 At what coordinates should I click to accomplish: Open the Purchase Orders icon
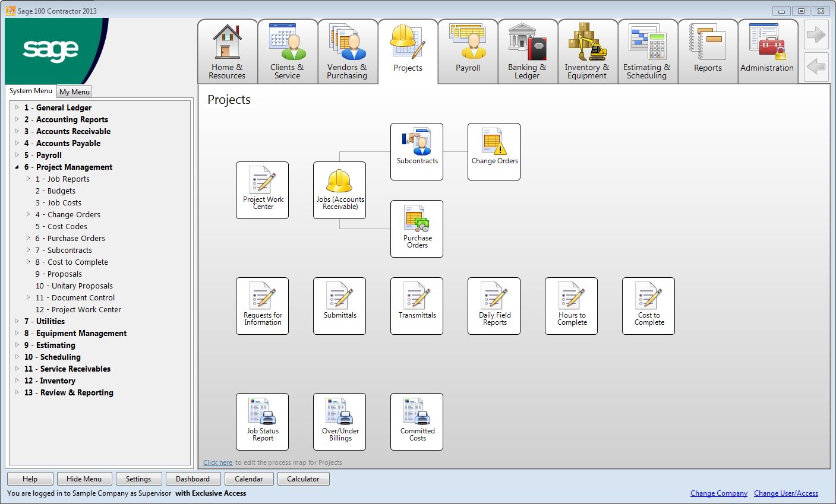pyautogui.click(x=417, y=229)
